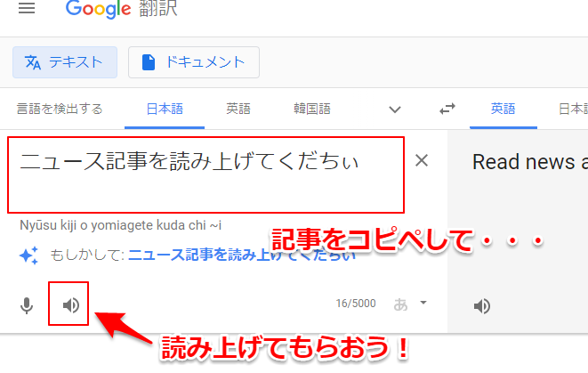Click the 16/5000 character count
The height and width of the screenshot is (373, 588).
356,304
